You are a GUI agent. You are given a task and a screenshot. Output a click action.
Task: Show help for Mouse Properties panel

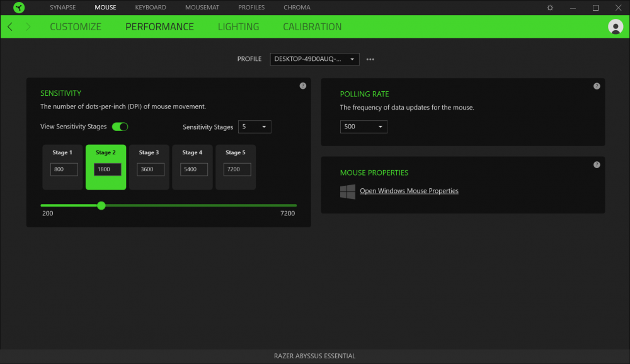(597, 165)
